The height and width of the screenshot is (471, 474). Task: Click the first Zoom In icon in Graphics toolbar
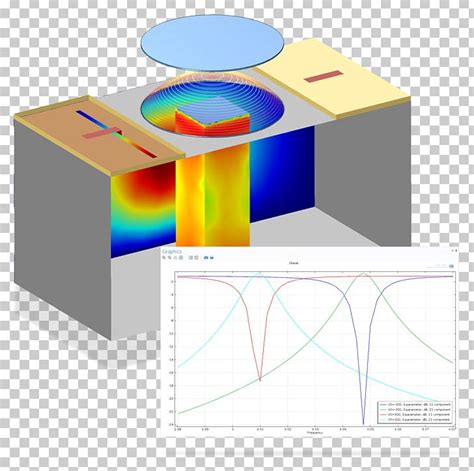tap(164, 258)
